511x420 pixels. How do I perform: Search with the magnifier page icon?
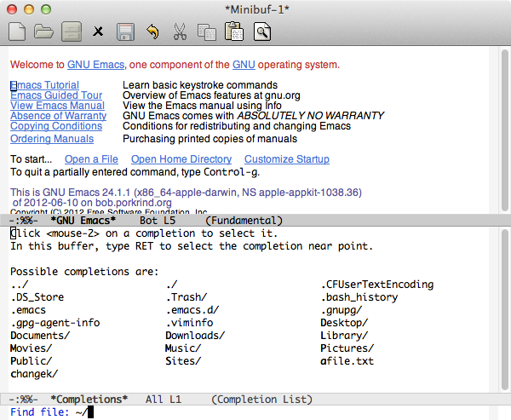[x=262, y=32]
